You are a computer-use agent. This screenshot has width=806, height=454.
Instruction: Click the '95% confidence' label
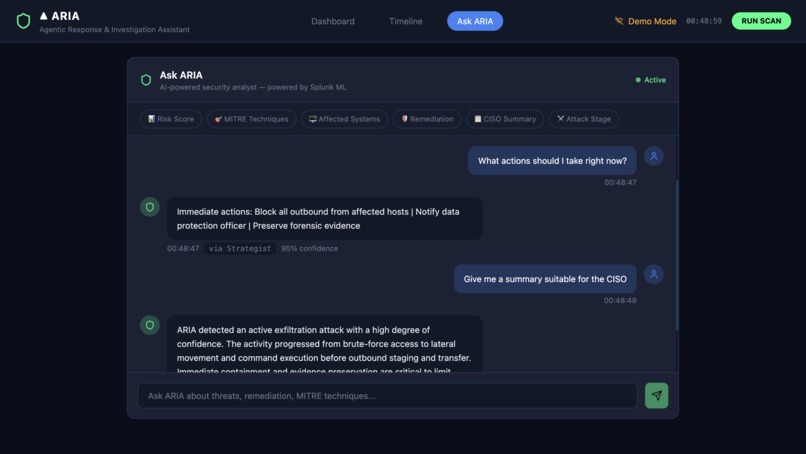coord(309,248)
